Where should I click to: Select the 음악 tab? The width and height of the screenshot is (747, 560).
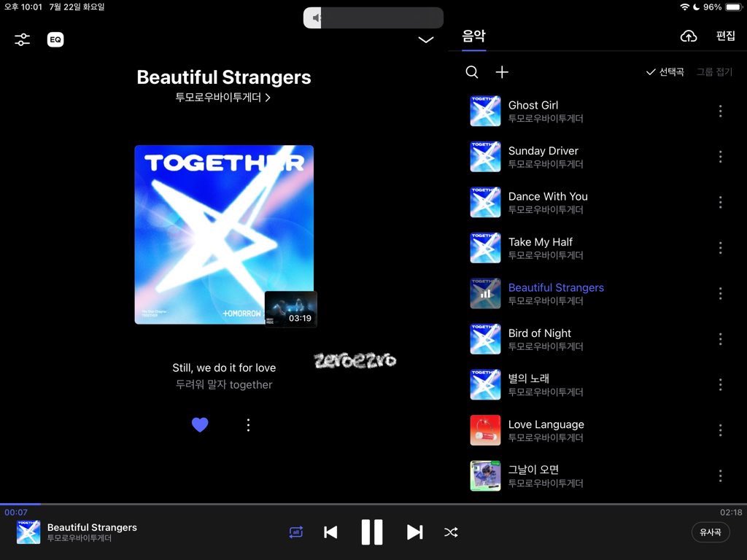tap(473, 36)
